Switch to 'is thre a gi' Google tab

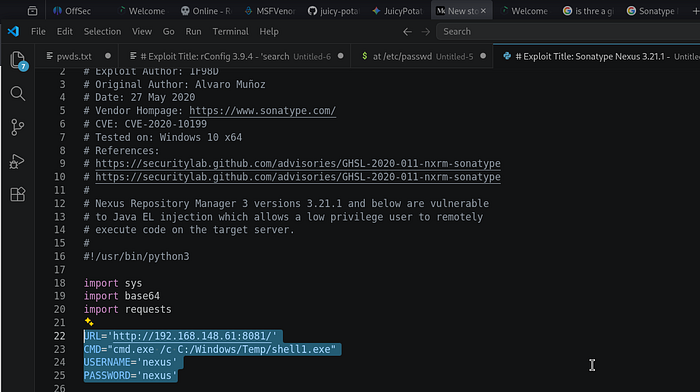point(588,11)
